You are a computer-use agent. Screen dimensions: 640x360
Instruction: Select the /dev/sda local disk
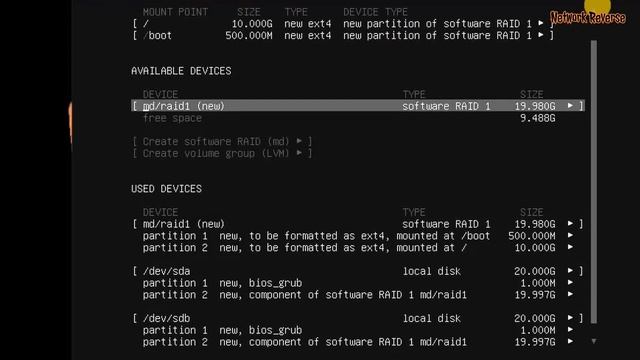[x=358, y=271]
